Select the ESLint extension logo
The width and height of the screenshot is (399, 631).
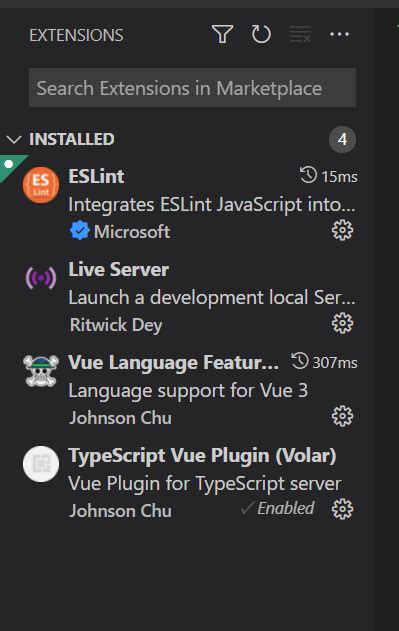[41, 185]
